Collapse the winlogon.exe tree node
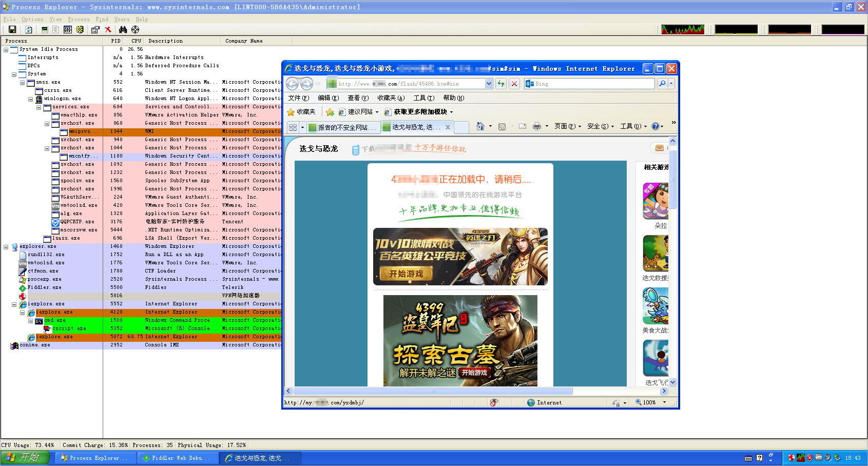 (x=30, y=99)
